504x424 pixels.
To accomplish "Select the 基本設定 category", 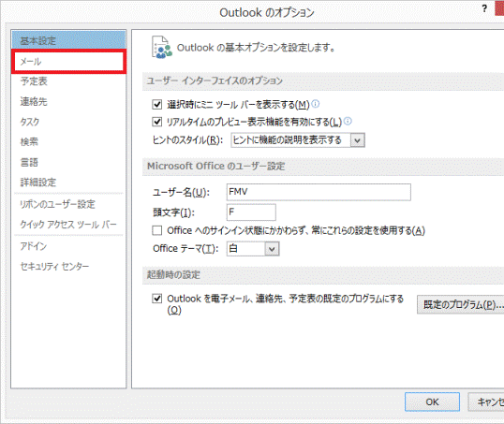I will coord(68,40).
